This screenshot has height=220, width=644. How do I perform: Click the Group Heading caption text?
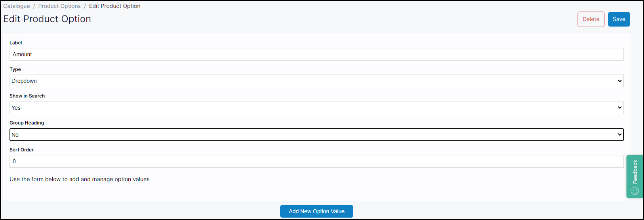point(27,123)
